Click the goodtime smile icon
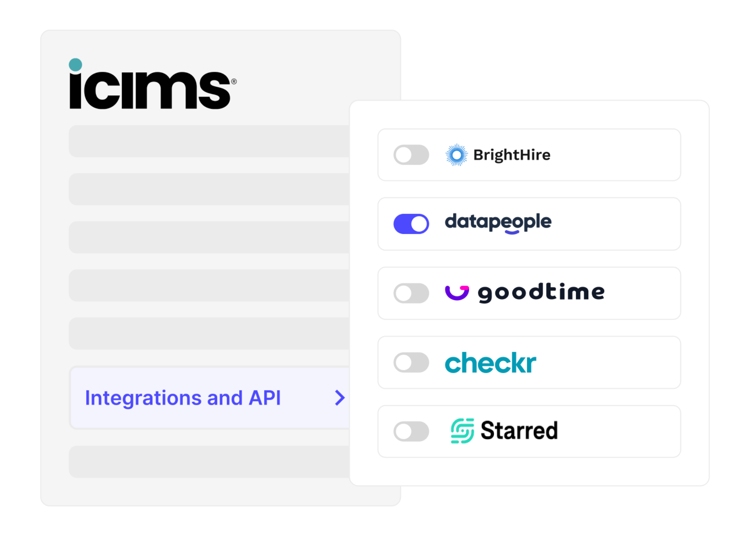 (x=457, y=292)
